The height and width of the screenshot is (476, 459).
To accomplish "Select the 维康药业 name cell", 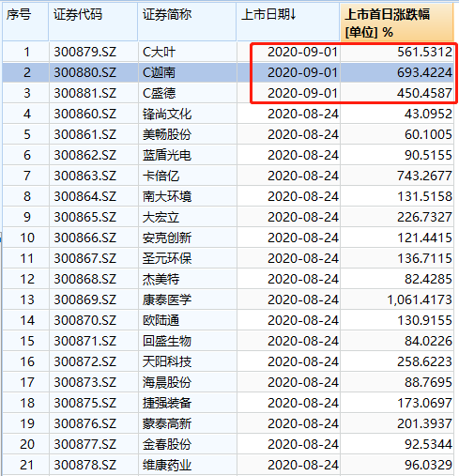I will 167,465.
